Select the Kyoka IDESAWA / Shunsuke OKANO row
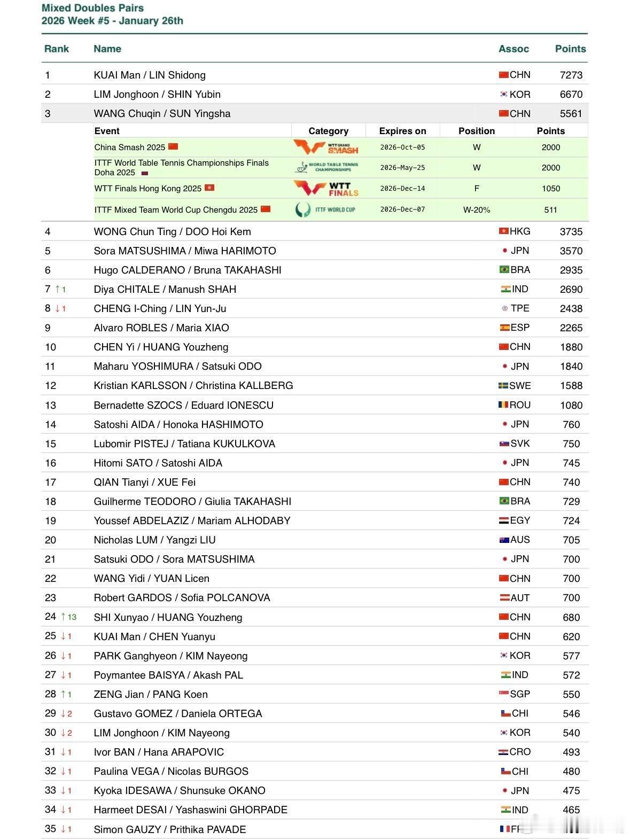 click(x=315, y=790)
